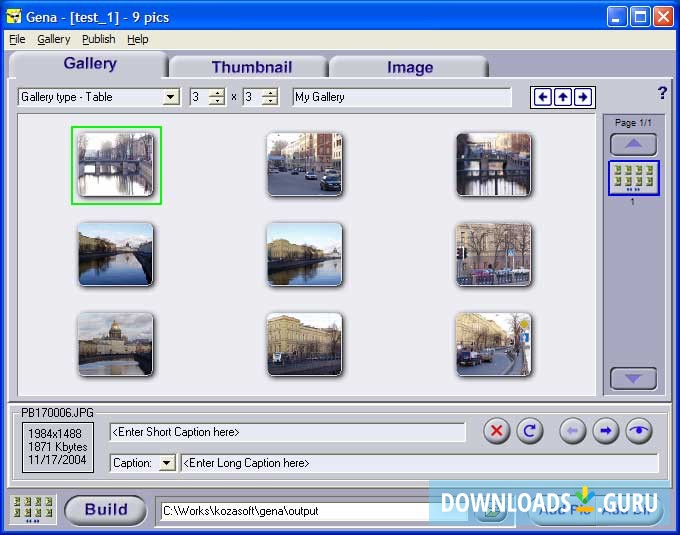Click the PB170006.JPG filename label
Screen dimensions: 680x535
tap(57, 413)
